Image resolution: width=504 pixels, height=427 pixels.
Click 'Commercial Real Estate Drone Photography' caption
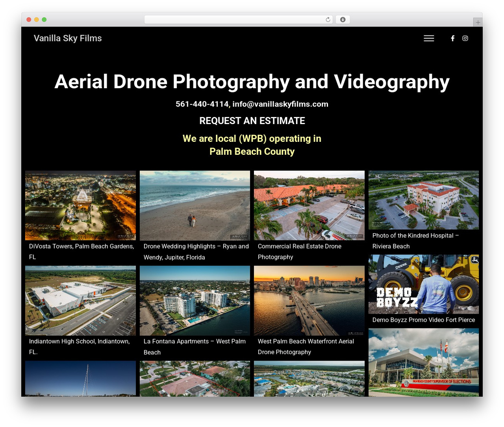click(300, 252)
